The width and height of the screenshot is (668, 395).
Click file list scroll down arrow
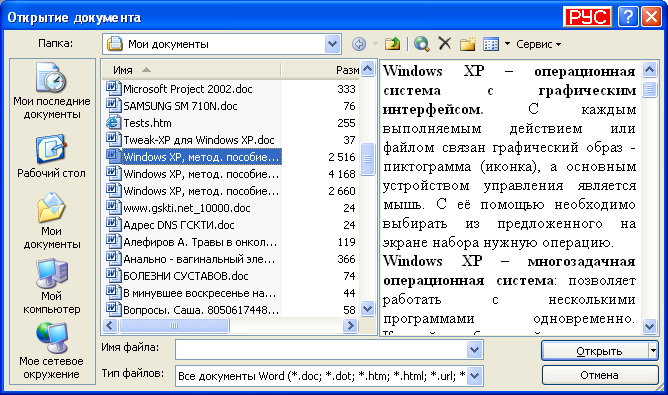[367, 308]
